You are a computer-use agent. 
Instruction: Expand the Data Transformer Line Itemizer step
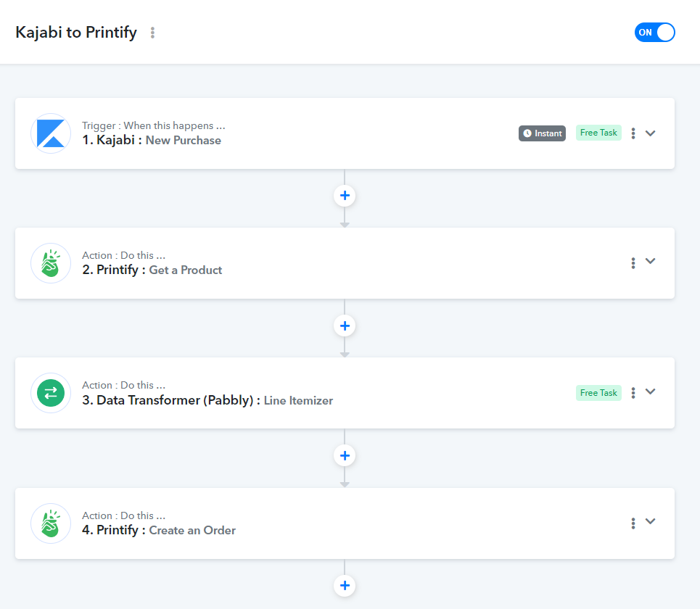click(651, 391)
